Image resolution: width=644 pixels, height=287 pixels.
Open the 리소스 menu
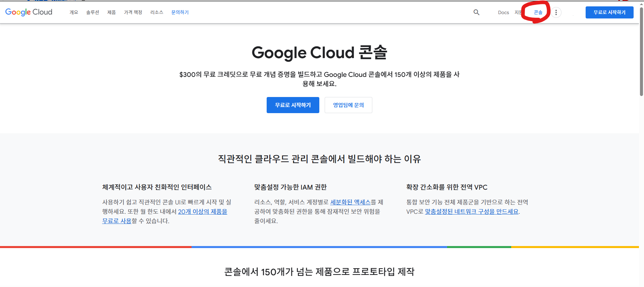157,12
